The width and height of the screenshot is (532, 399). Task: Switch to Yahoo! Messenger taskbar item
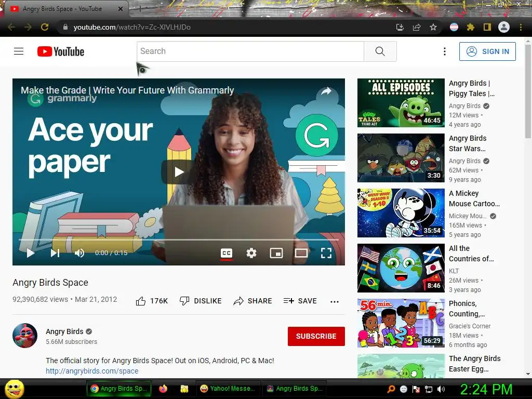pos(228,389)
